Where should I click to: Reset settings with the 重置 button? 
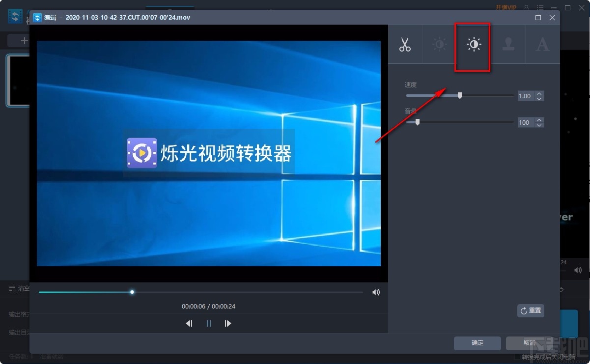point(531,310)
